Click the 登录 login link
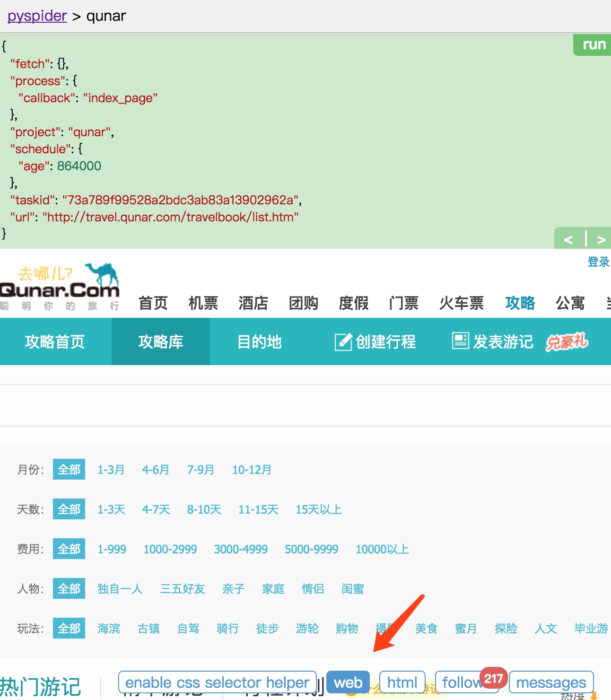611x700 pixels. click(598, 262)
